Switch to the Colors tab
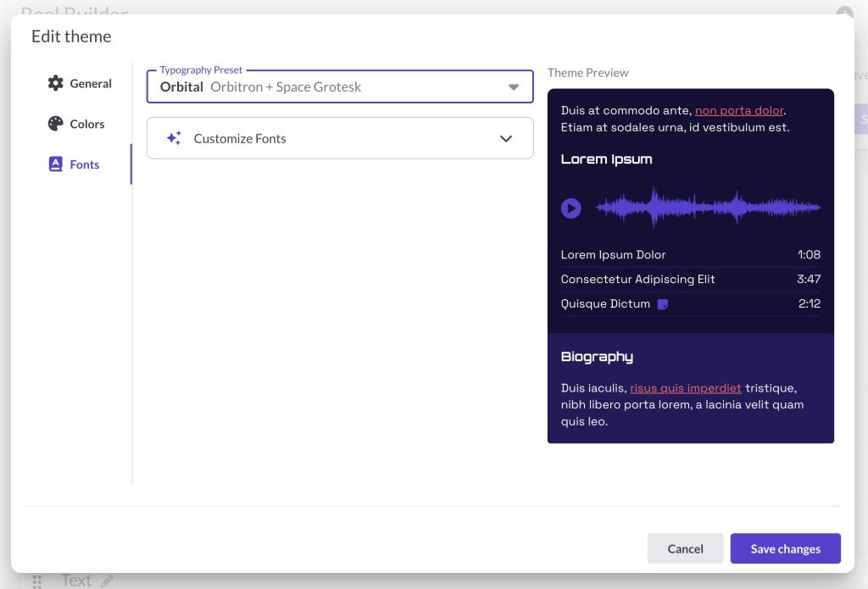 click(x=76, y=124)
